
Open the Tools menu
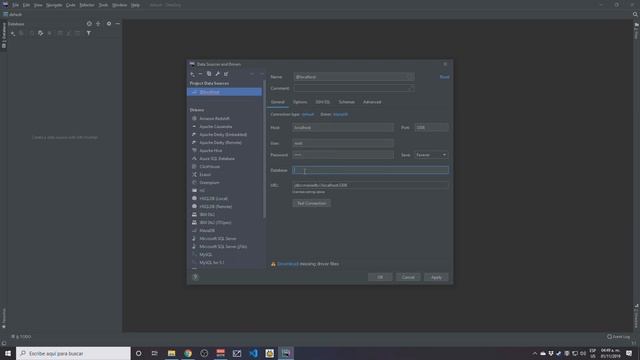tap(103, 5)
